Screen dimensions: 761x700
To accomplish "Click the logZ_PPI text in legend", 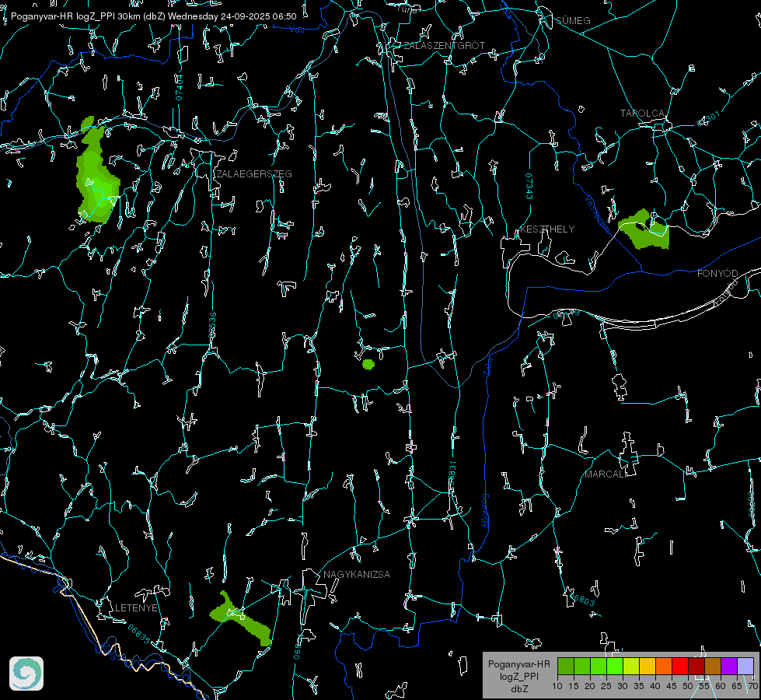I will 519,677.
